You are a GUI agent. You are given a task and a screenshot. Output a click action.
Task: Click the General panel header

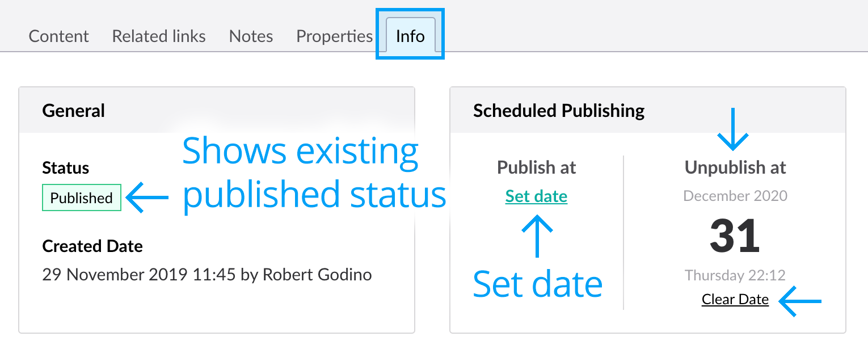(x=74, y=110)
